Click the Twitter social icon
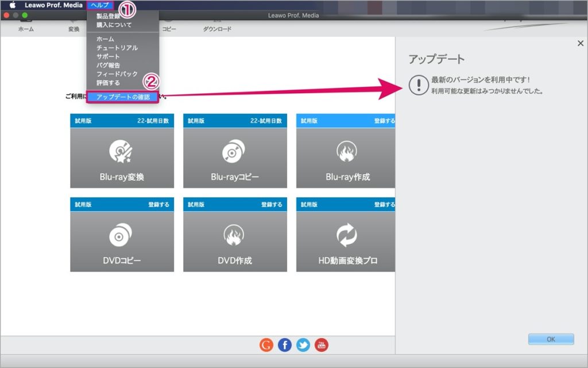588x368 pixels. tap(303, 345)
